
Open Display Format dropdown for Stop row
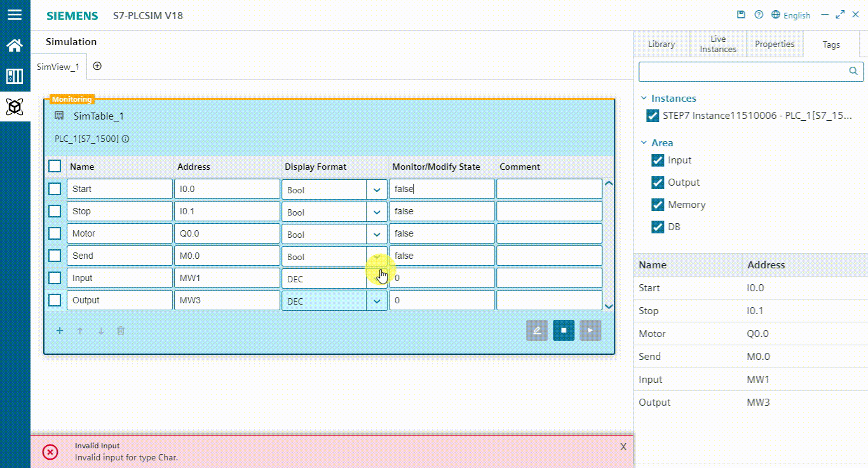click(x=377, y=212)
